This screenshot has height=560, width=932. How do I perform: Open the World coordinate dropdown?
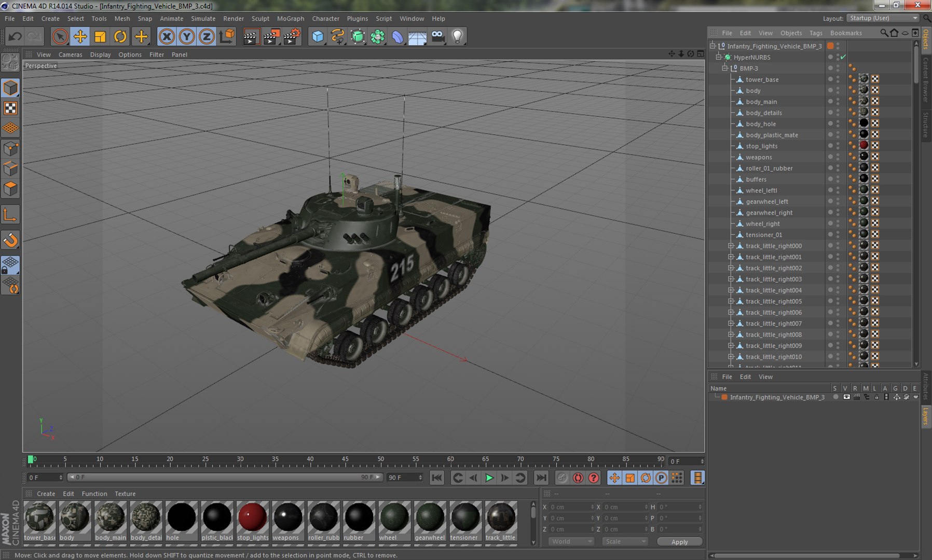pos(571,541)
